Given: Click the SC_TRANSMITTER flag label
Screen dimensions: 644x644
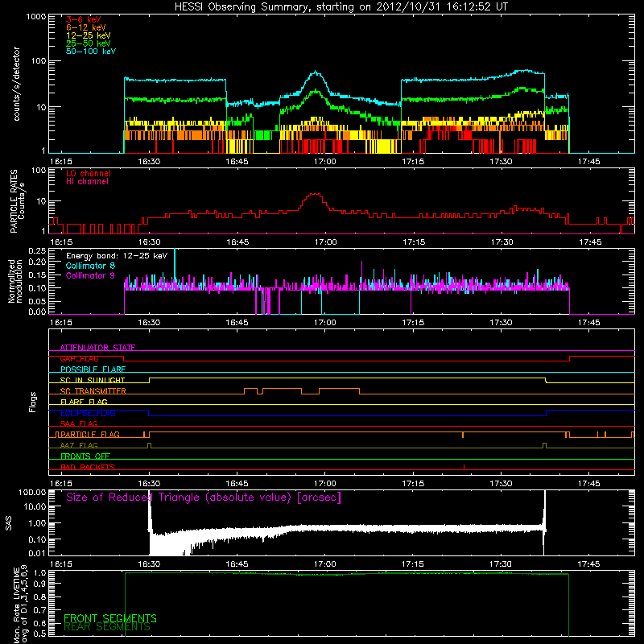Looking at the screenshot, I should pos(93,391).
